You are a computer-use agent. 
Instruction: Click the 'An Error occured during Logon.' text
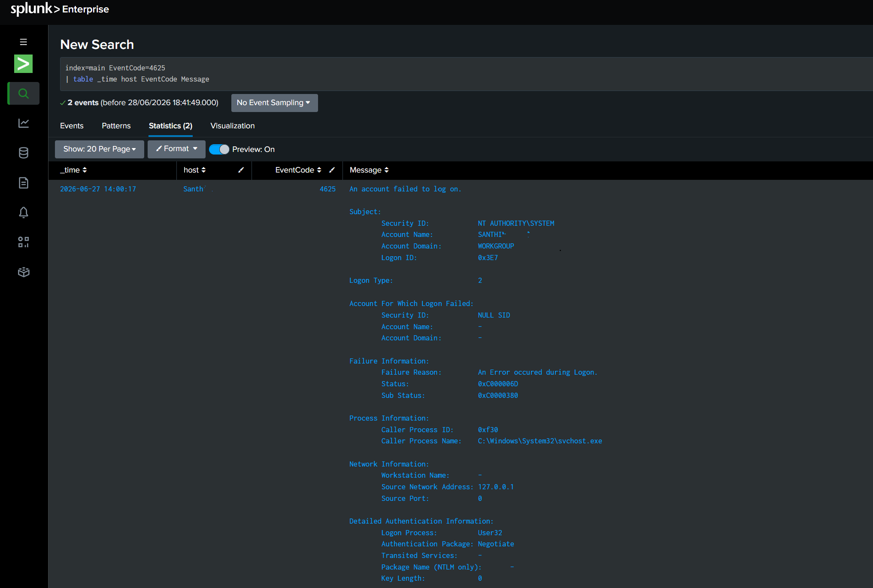tap(537, 372)
